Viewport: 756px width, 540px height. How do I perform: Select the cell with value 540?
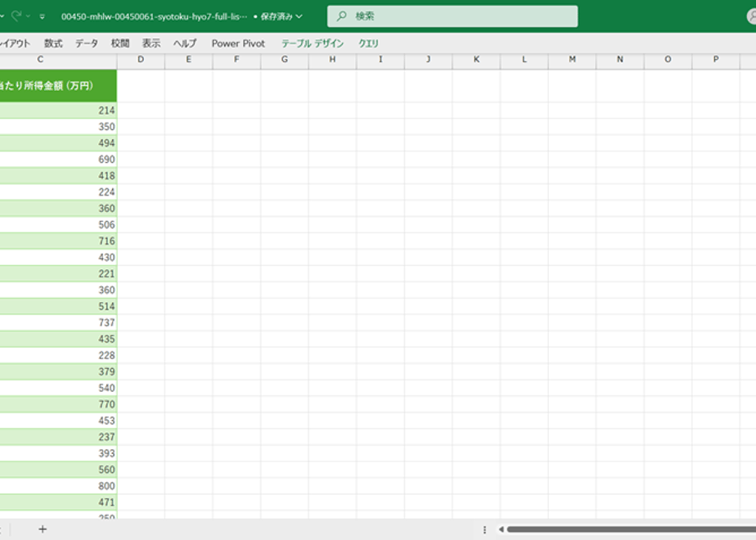tap(58, 388)
